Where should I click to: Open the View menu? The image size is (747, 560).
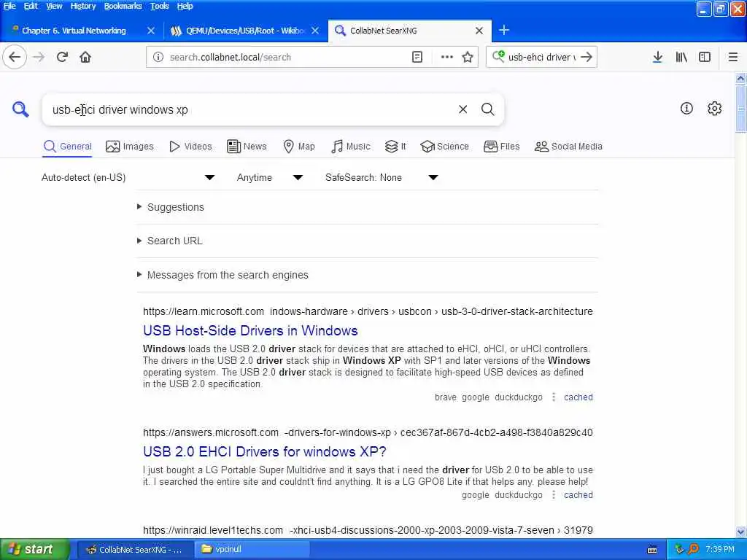click(54, 6)
